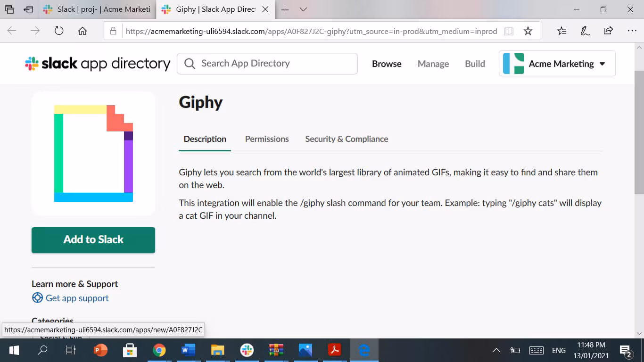Open Microsoft Word from the taskbar
The image size is (644, 362).
click(188, 350)
